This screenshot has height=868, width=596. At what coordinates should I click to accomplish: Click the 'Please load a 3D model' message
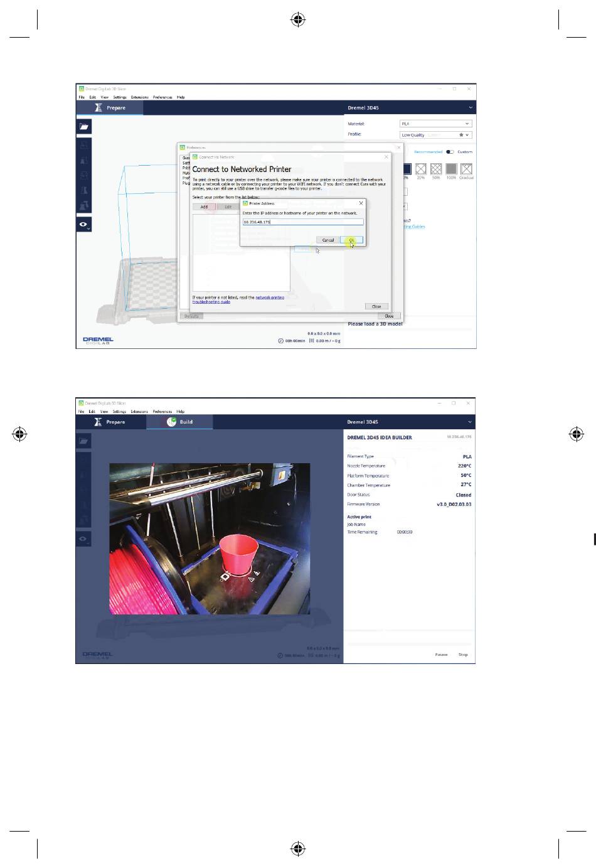click(x=375, y=324)
